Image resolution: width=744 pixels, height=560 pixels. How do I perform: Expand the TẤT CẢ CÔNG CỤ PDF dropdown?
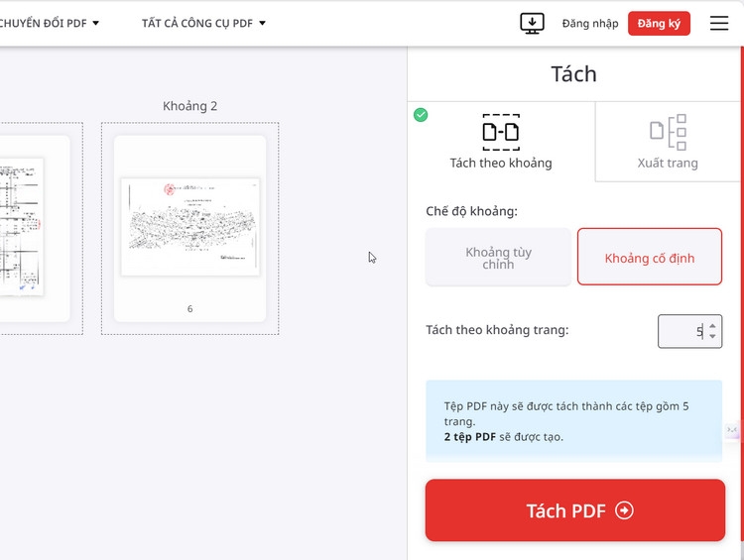(x=203, y=23)
